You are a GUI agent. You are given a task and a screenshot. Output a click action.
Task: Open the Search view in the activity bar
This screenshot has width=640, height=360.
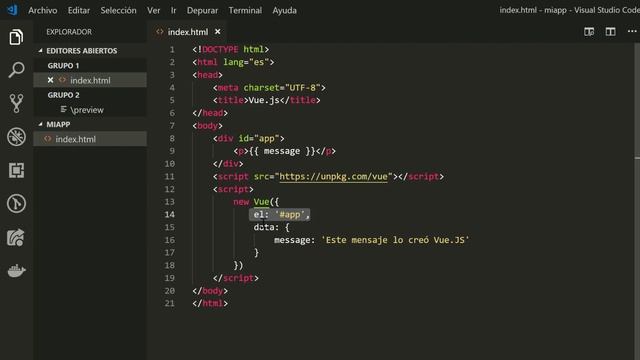[x=16, y=70]
